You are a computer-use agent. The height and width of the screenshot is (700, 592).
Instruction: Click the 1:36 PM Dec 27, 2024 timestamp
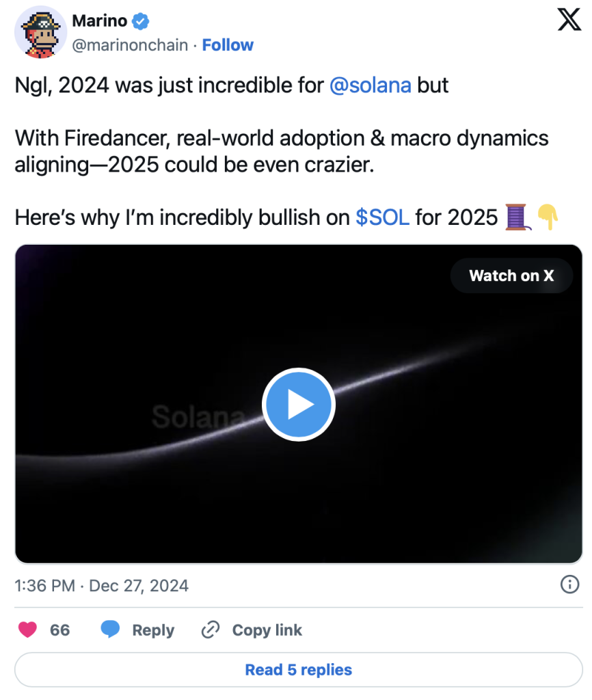pos(101,586)
